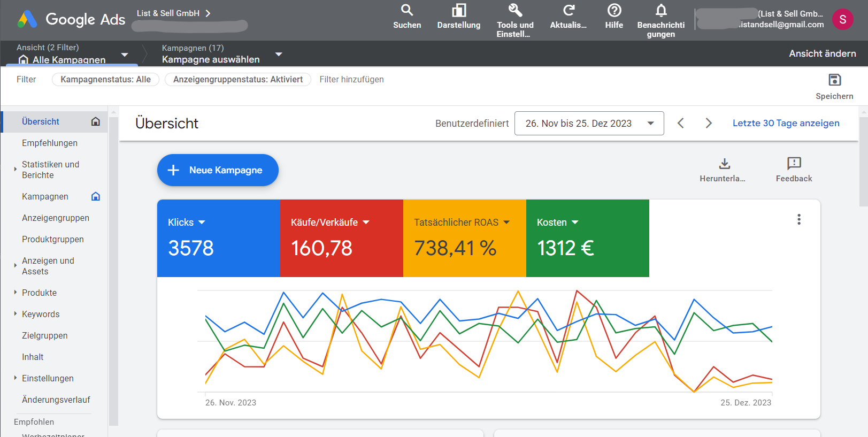Click the home icon next to Kampagnen
This screenshot has width=868, height=437.
[96, 196]
